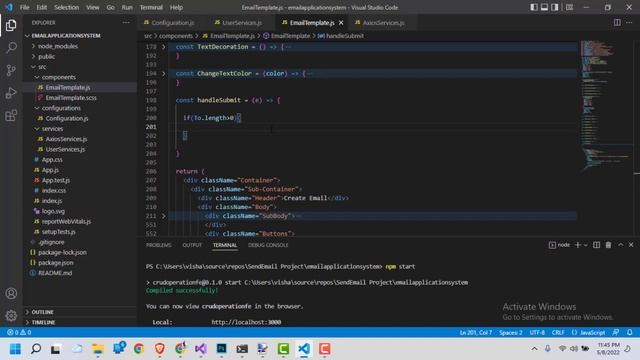Open the Terminal menu
Image resolution: width=640 pixels, height=360 pixels.
click(151, 7)
